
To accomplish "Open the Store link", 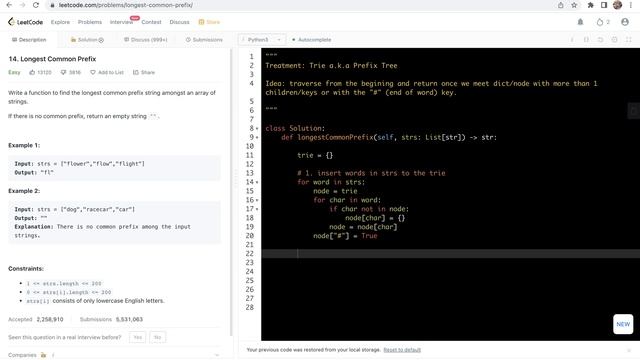I will [209, 22].
